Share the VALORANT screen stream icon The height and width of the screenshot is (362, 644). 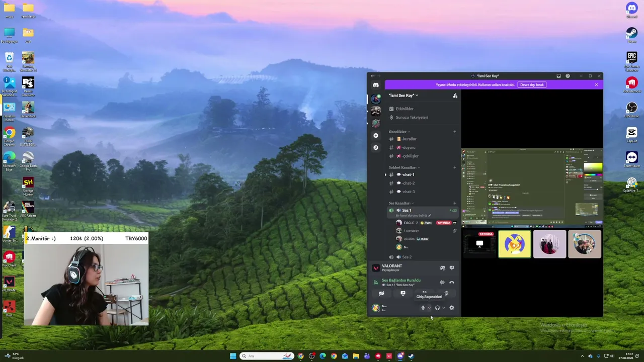451,268
